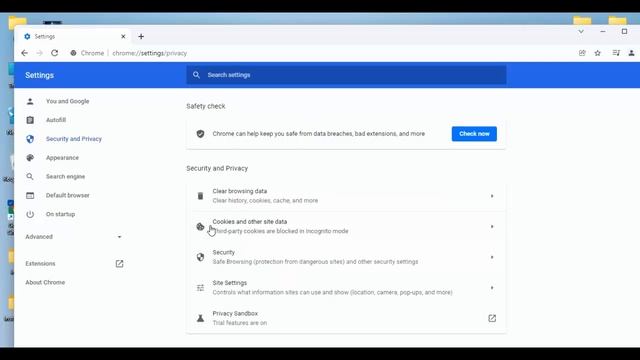Click the Settings heading in the blue header

coord(40,75)
